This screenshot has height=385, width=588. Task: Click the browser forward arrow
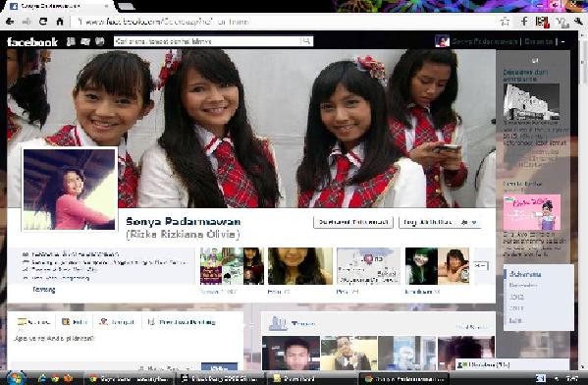tap(27, 22)
